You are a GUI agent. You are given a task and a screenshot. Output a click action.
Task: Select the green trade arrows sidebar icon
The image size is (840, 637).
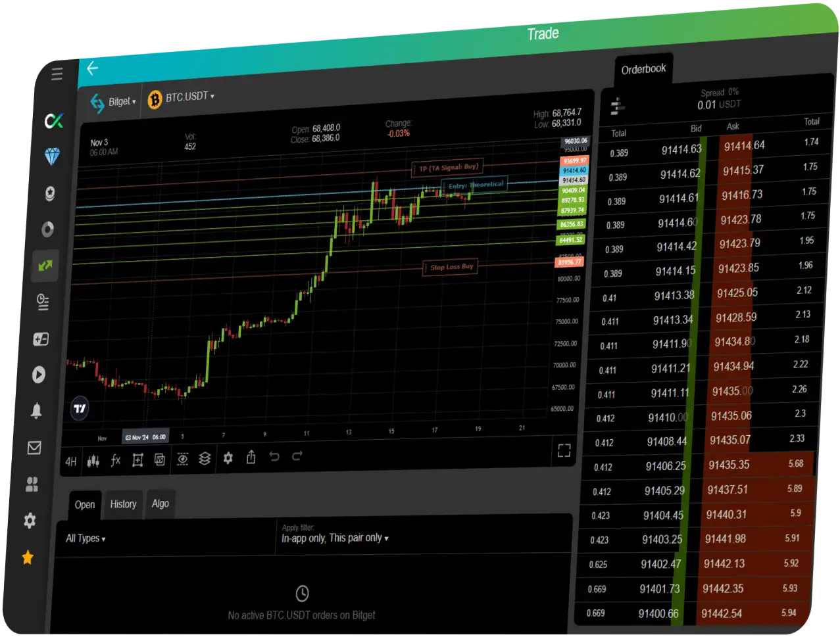tap(44, 266)
